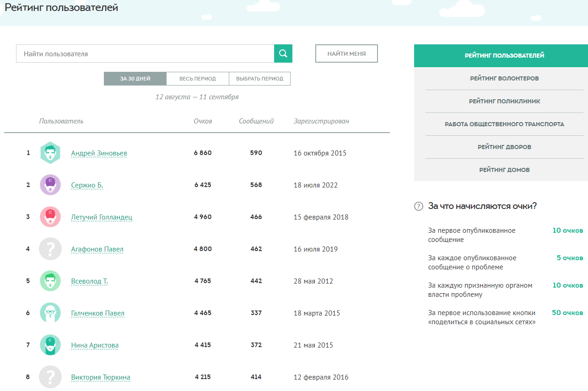Click the score value 4 465
This screenshot has height=391, width=588.
203,313
